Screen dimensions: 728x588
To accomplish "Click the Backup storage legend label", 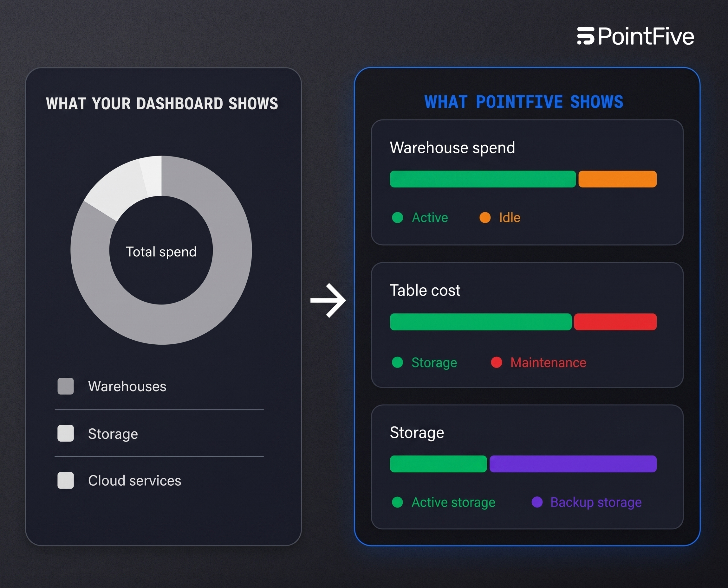I will (x=596, y=502).
